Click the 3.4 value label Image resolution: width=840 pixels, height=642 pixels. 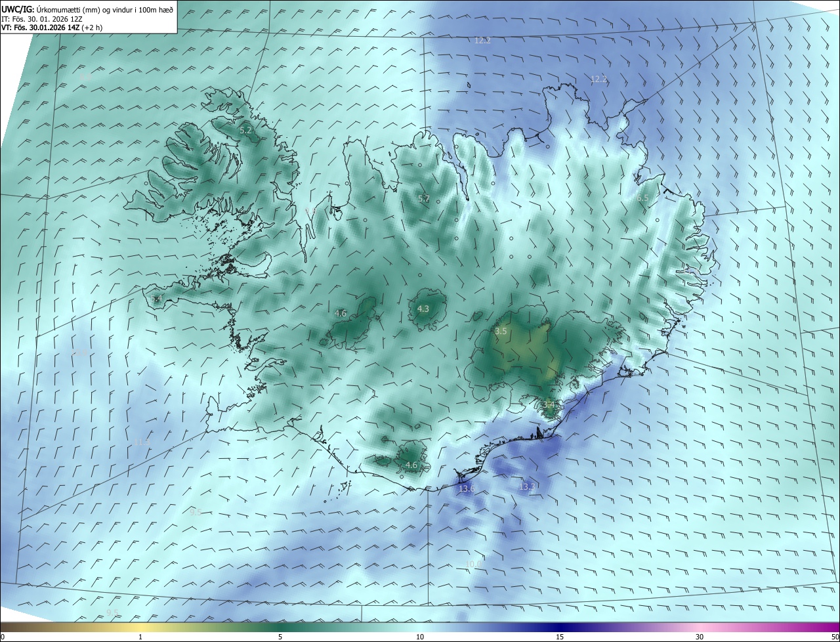tap(549, 404)
